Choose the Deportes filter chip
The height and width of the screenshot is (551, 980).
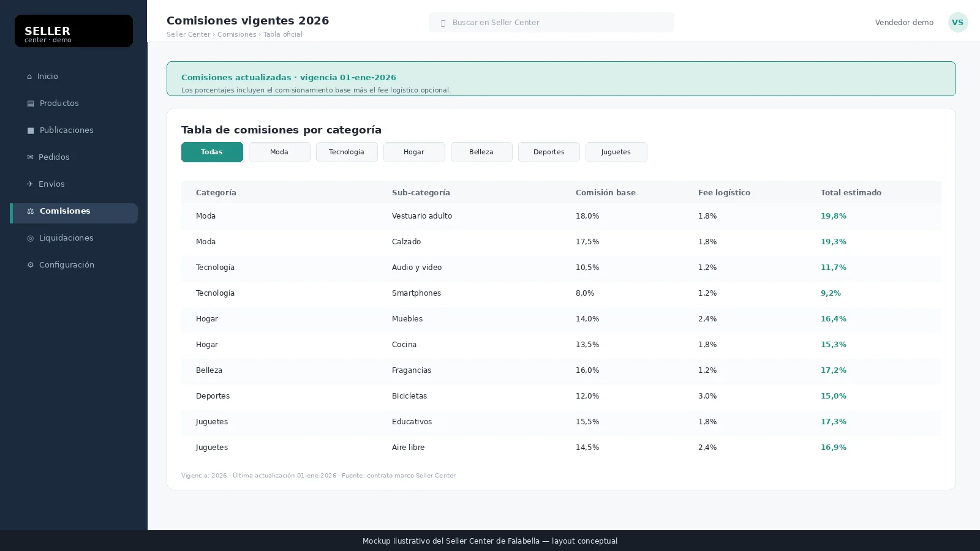click(549, 152)
